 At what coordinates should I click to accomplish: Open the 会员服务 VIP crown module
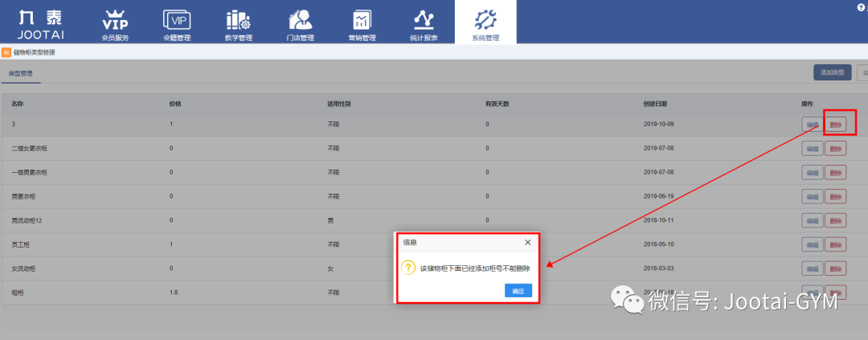(115, 24)
